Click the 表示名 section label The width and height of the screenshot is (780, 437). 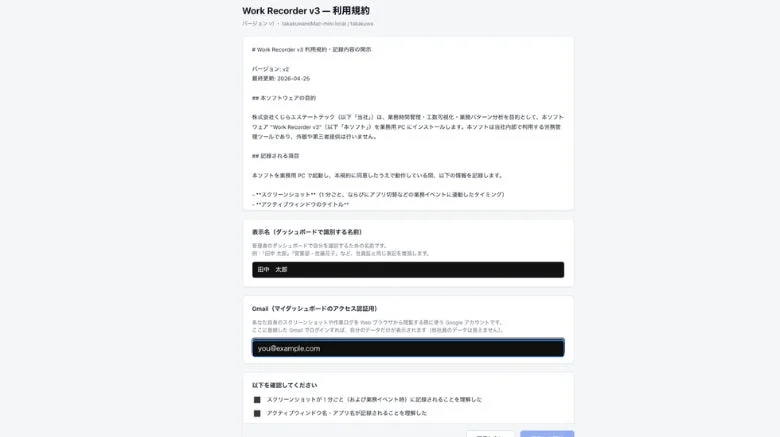coord(307,232)
